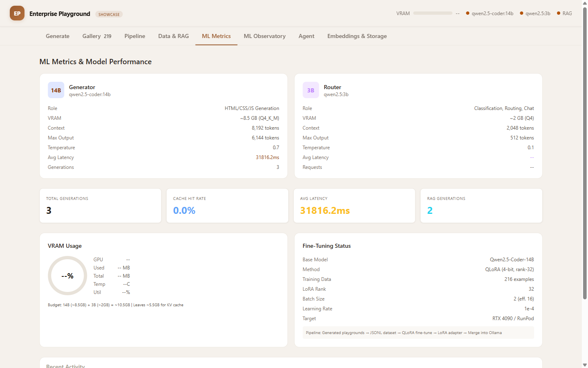Open the Generate tab
Viewport: 588px width, 368px height.
(x=58, y=36)
